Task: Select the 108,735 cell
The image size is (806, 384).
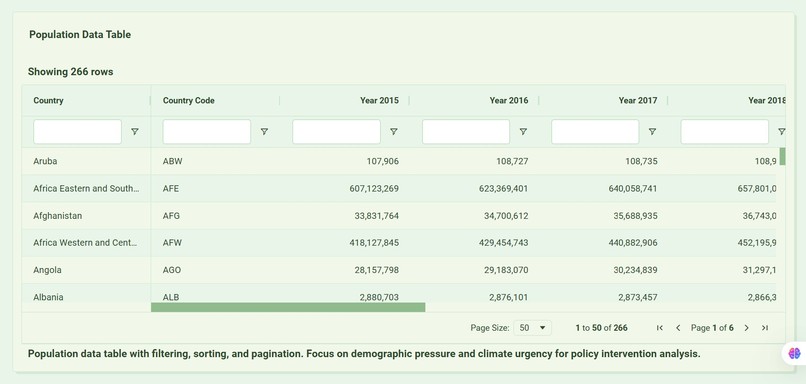Action: (x=603, y=161)
